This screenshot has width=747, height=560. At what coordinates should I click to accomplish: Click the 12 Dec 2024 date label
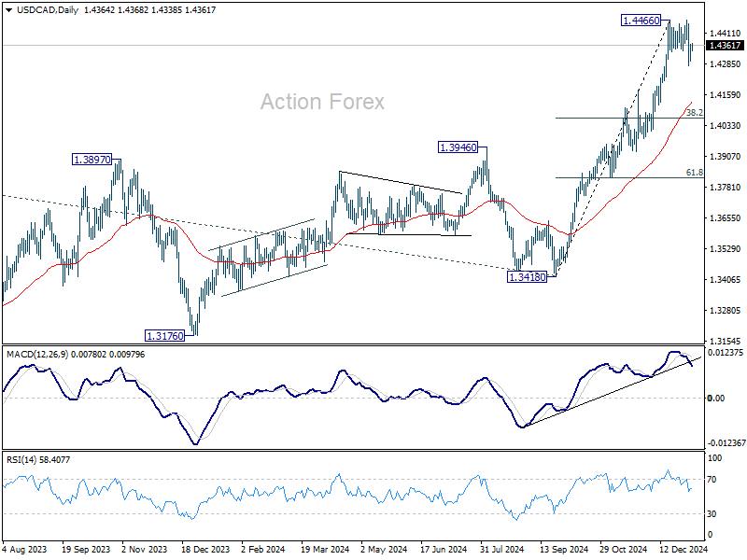pos(684,550)
